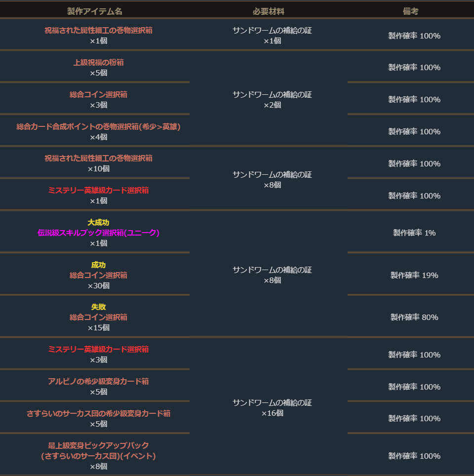Select 総合カード合成ポイントの巻物選択箱(希少>英雄) item name
The width and height of the screenshot is (474, 476).
click(98, 126)
